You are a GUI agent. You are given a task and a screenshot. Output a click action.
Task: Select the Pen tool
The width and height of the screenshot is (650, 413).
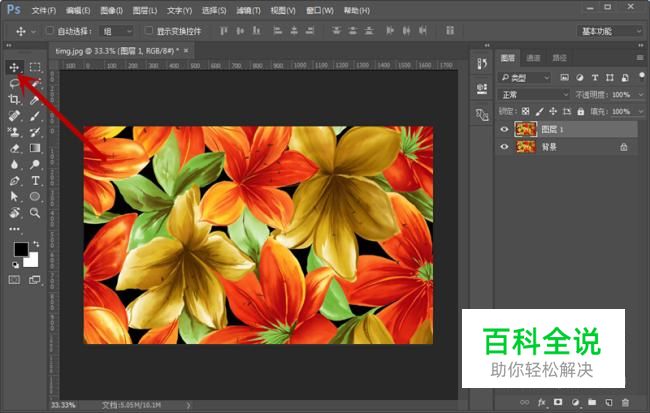pos(14,181)
